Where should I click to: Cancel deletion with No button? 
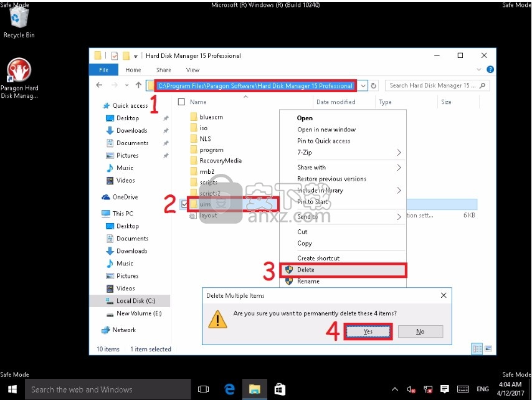point(420,331)
